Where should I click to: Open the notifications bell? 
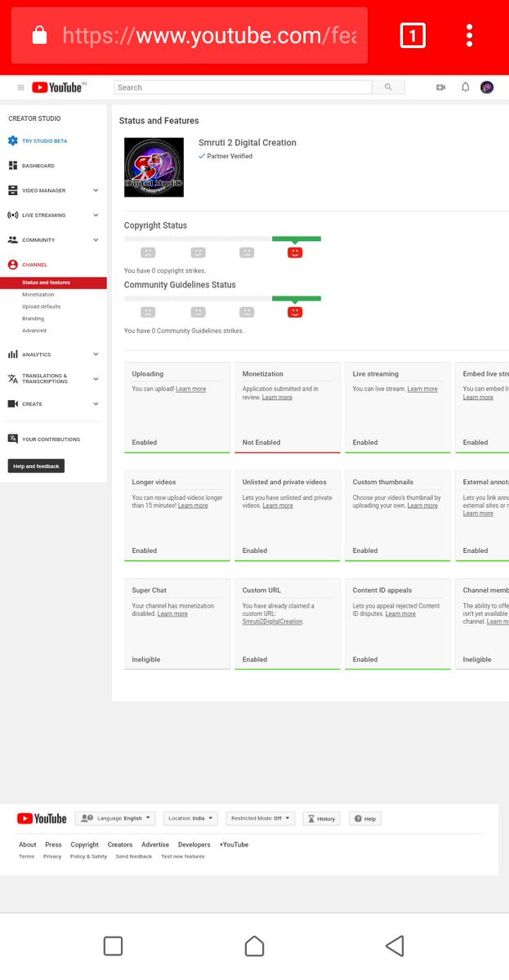pos(465,87)
